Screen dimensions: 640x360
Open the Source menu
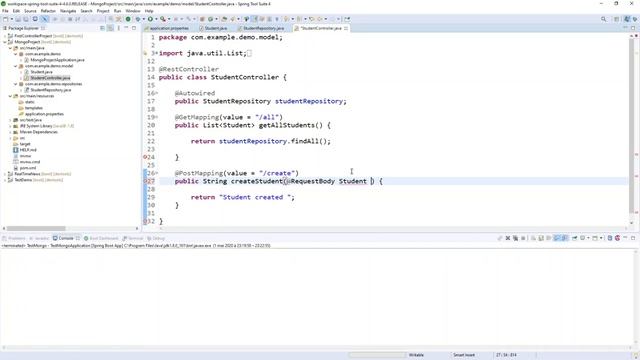(x=30, y=11)
